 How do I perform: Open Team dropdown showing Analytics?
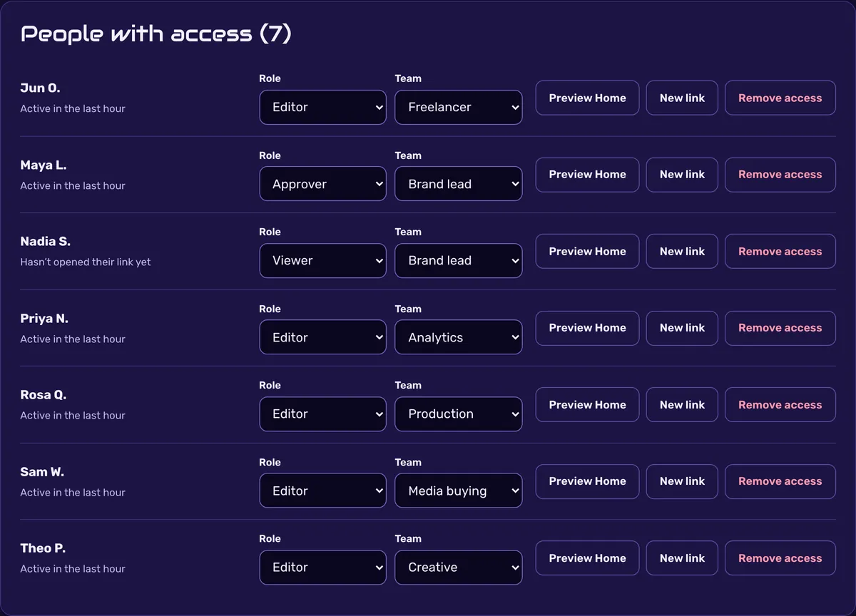click(458, 337)
